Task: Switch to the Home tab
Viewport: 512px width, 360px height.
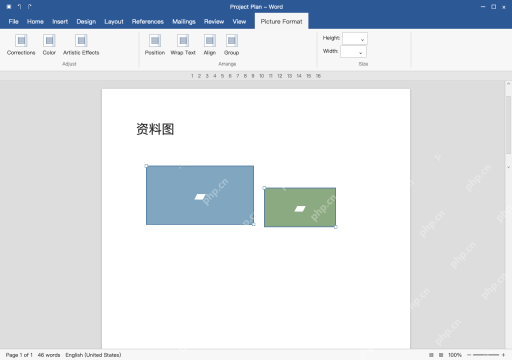Action: 35,22
